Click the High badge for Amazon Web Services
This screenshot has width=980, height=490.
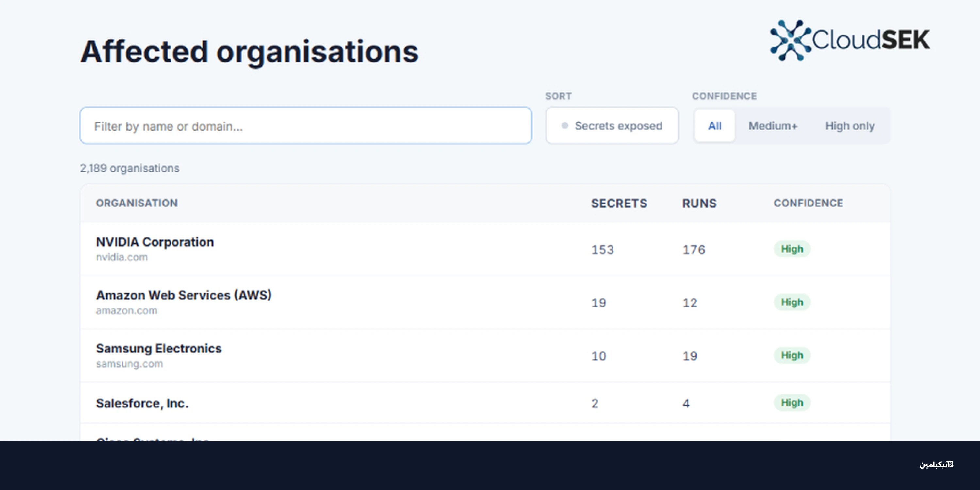[792, 302]
